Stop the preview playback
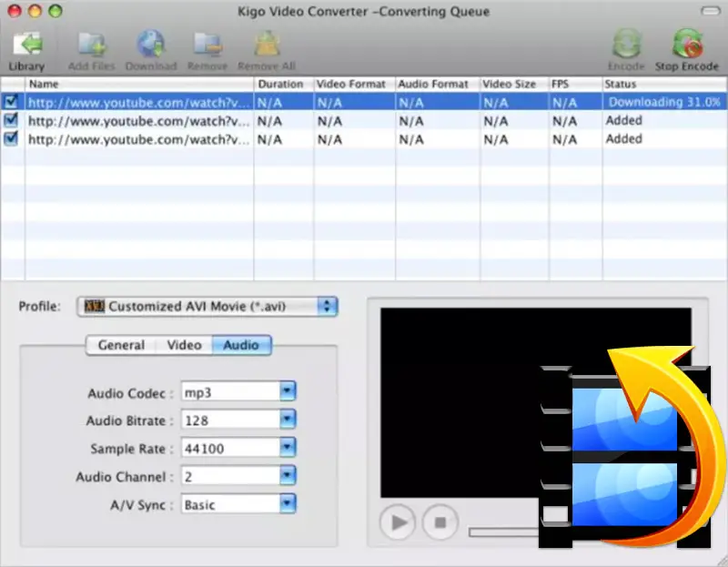Viewport: 728px width, 567px height. [440, 522]
